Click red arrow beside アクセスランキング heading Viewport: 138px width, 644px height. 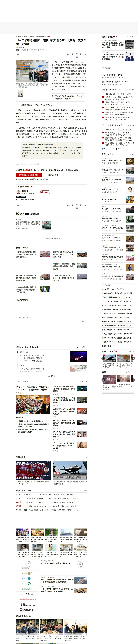[x=120, y=90]
